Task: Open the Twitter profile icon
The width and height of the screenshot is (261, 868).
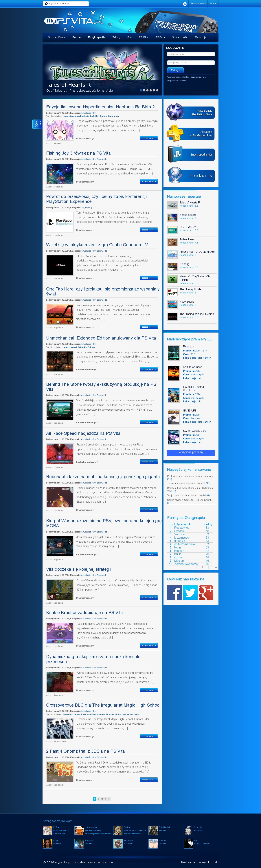Action: 190,592
